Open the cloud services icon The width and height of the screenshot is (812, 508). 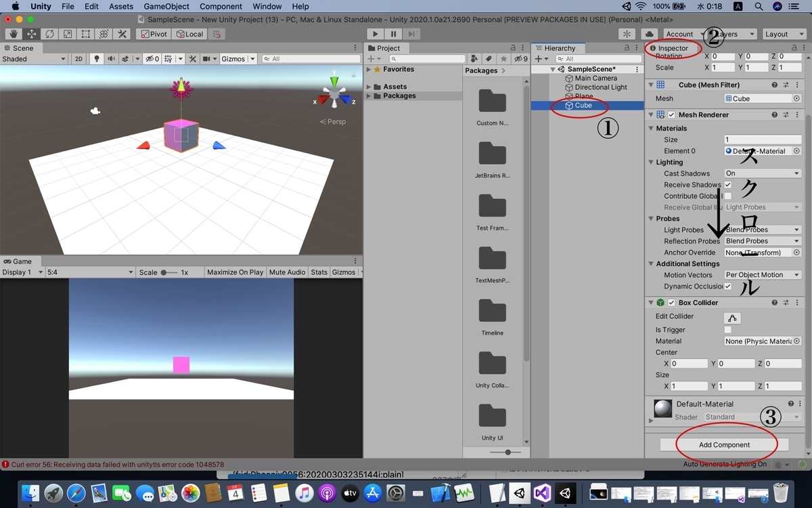click(650, 34)
